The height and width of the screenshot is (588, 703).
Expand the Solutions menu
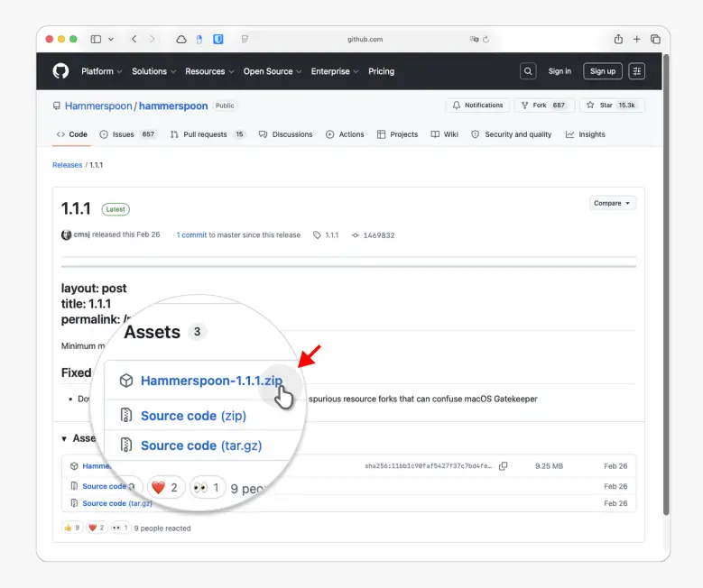tap(153, 71)
